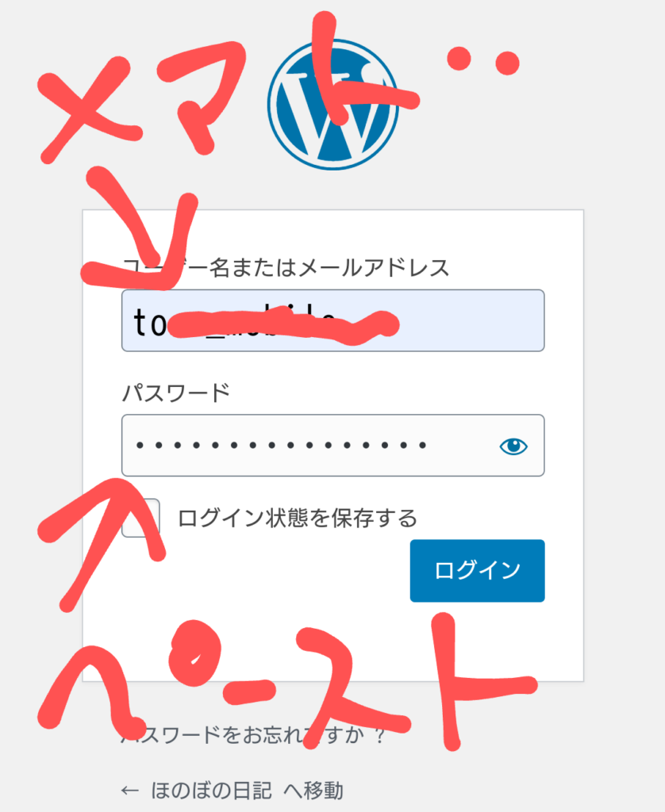
Task: Focus the username or email input field
Action: click(x=332, y=320)
